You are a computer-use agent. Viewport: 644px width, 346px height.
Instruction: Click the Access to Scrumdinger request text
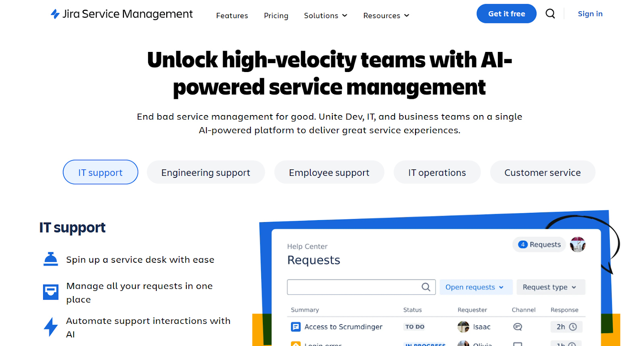click(343, 327)
